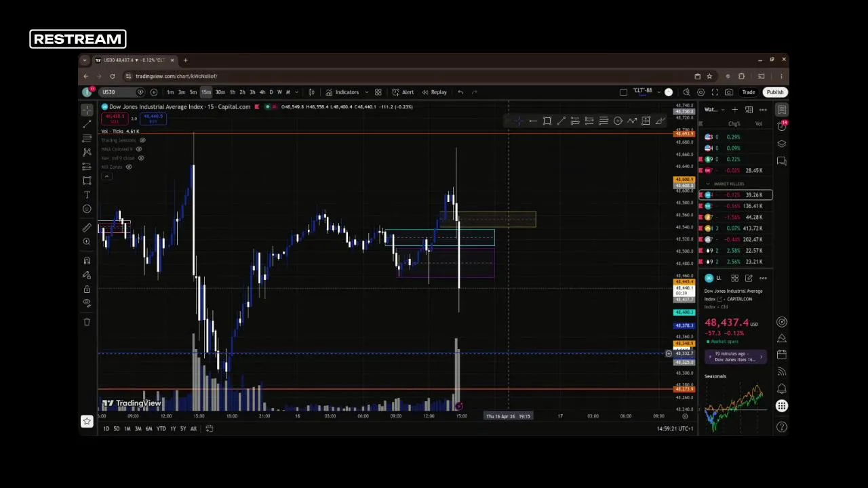Viewport: 868px width, 488px height.
Task: Open the layout setup square icon
Action: 624,92
